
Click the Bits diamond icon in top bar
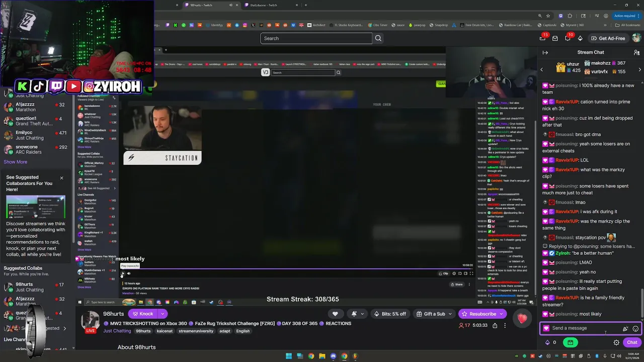tap(580, 38)
